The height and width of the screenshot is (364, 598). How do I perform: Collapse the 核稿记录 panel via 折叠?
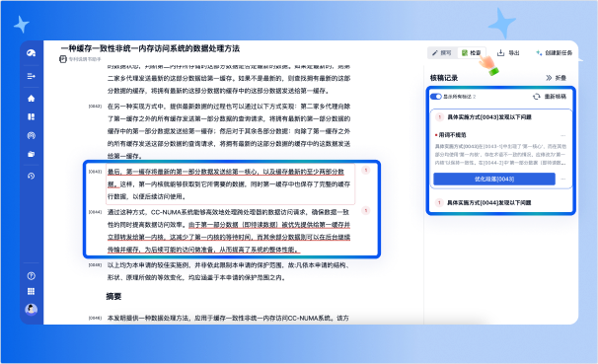coord(556,78)
